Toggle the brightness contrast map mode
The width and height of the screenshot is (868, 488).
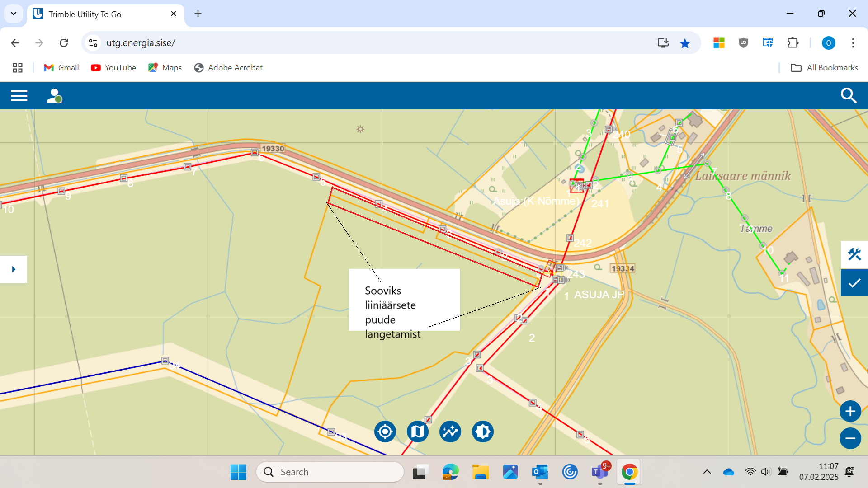coord(483,432)
